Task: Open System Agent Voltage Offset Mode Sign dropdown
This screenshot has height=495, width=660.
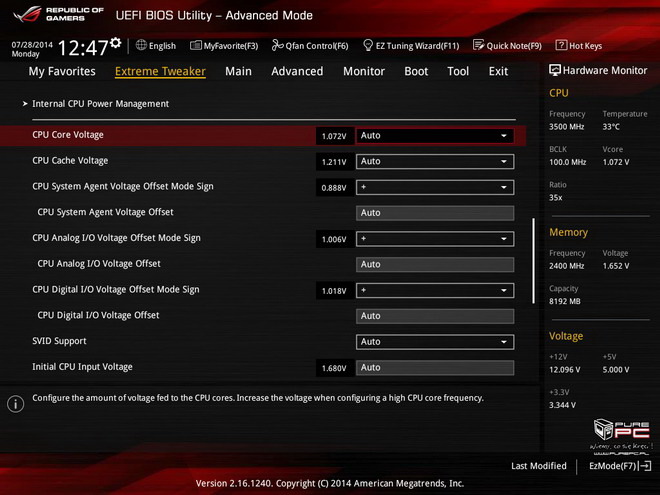Action: pos(435,187)
